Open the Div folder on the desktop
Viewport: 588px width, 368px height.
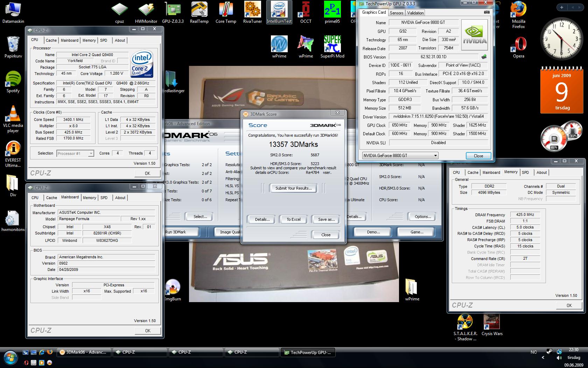pos(13,186)
